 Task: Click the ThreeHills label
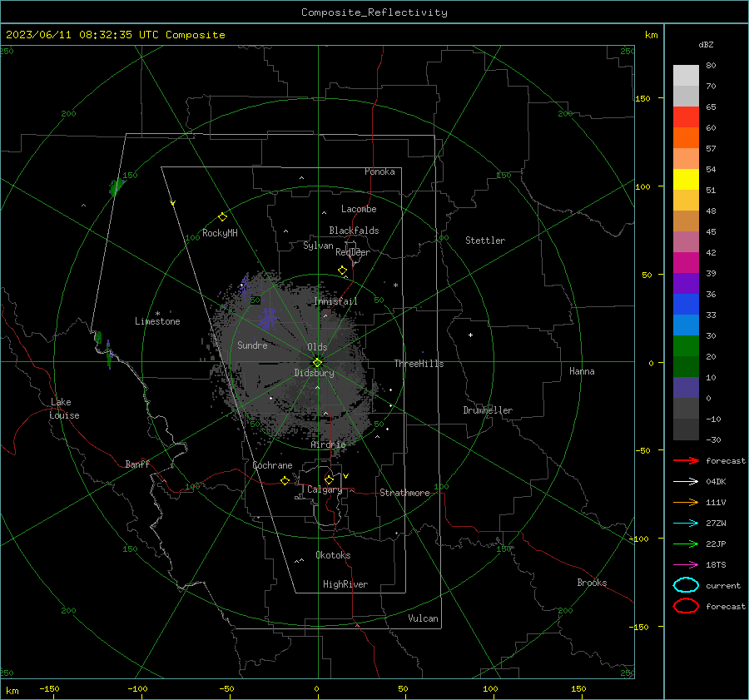[419, 364]
